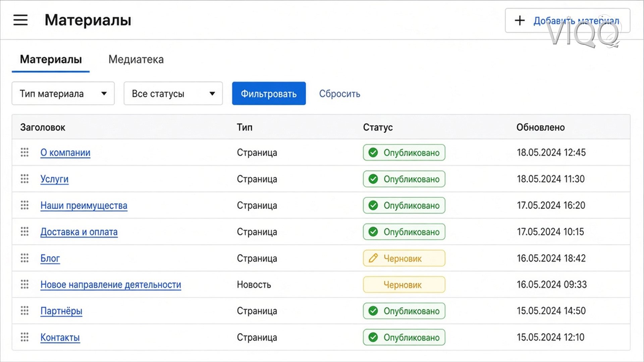Click the date 16.05.2024 18:42

(551, 258)
